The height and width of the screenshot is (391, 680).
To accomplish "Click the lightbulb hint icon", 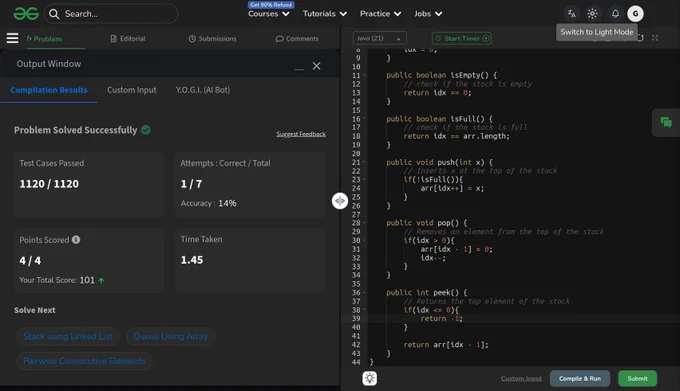I will pos(369,378).
